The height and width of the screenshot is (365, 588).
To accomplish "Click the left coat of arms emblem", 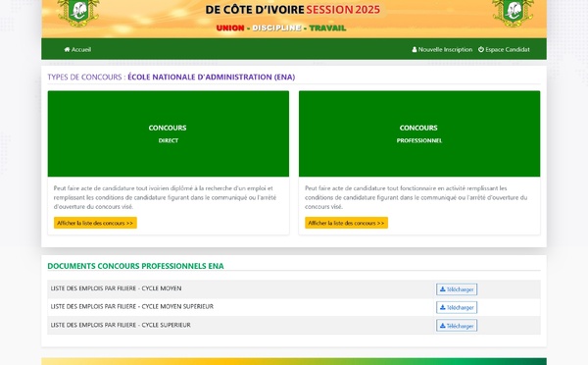I will 78,13.
